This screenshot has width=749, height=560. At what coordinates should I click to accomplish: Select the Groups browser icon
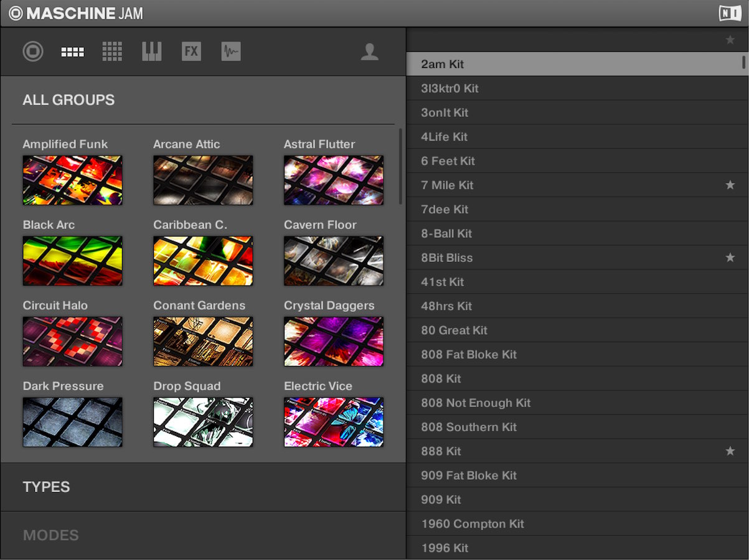[x=72, y=52]
